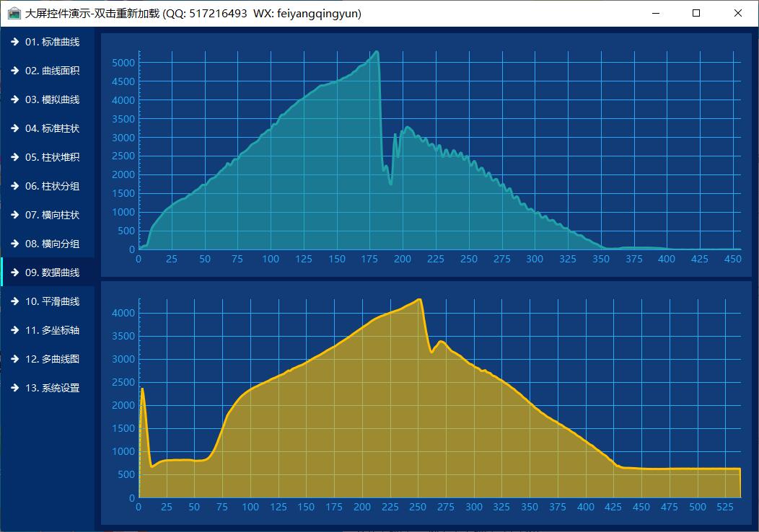Click the application icon in title bar
759x532 pixels.
pos(14,13)
